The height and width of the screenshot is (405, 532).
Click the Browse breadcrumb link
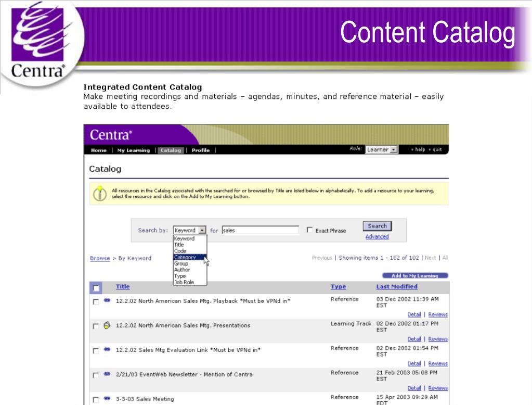[x=100, y=258]
